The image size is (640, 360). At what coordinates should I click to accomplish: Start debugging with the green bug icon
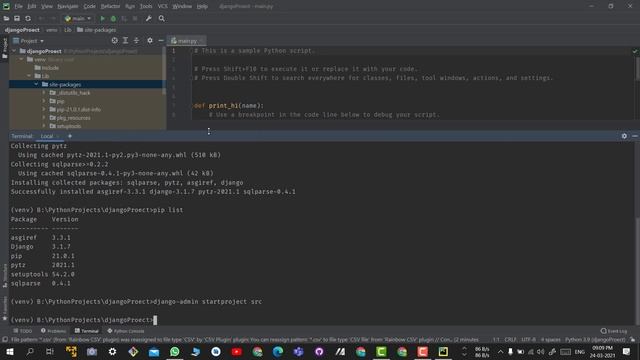tap(113, 18)
